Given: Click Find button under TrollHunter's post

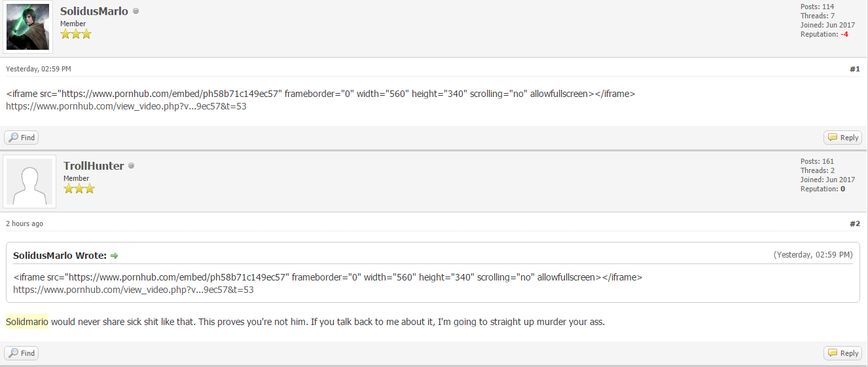Looking at the screenshot, I should pos(22,353).
